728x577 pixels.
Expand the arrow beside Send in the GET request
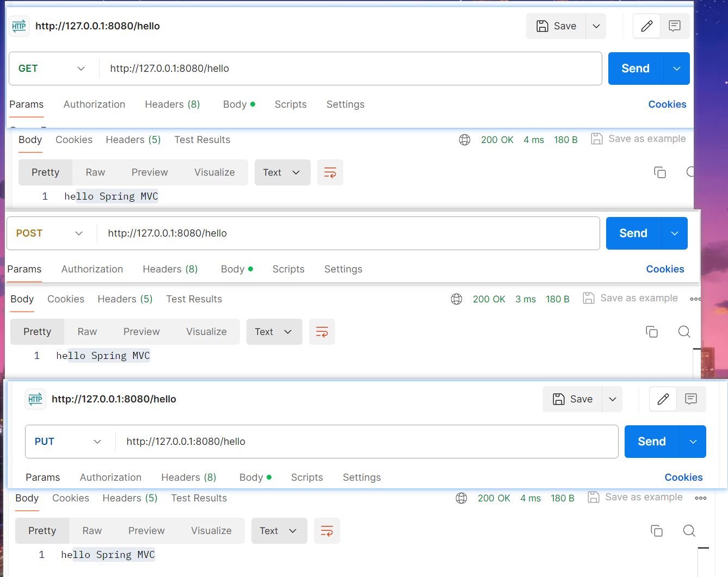tap(677, 69)
